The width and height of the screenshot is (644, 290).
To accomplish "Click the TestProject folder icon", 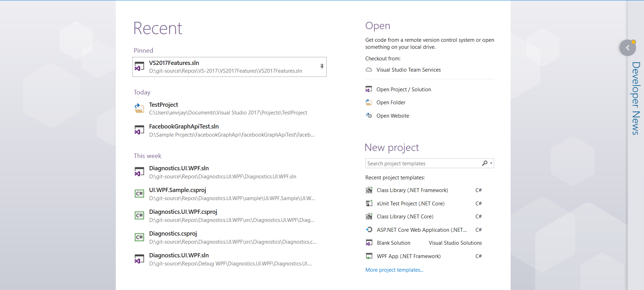I will tap(139, 108).
